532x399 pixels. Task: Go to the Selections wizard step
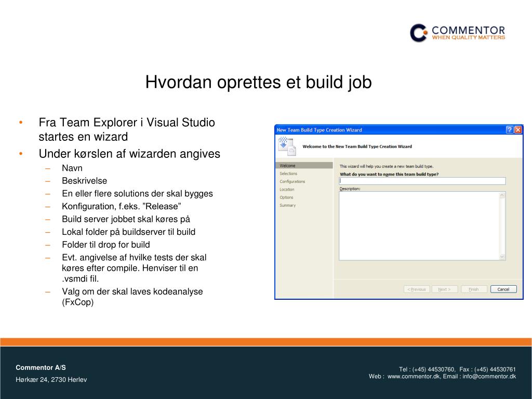[x=288, y=174]
